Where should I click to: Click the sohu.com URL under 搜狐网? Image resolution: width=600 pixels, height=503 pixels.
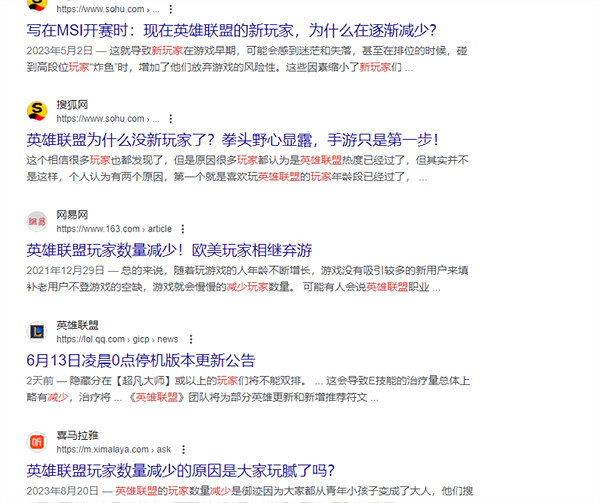[x=108, y=119]
